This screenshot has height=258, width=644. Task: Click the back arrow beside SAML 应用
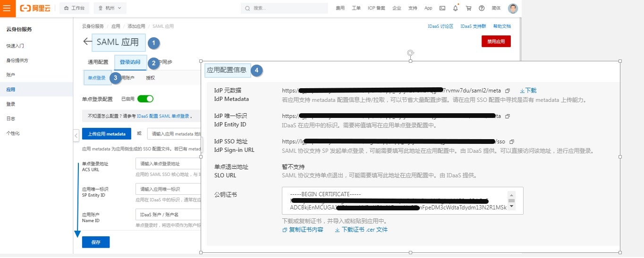[87, 42]
